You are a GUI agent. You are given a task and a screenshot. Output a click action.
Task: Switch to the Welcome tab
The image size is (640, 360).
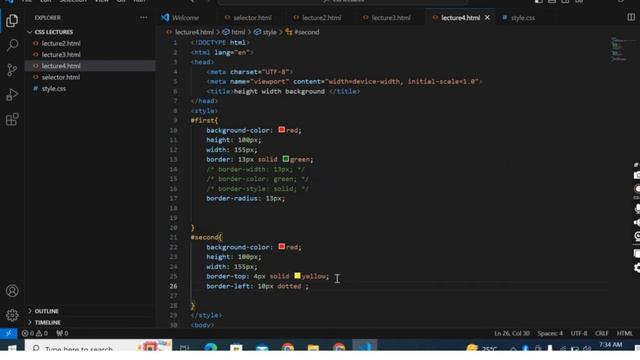click(x=180, y=18)
